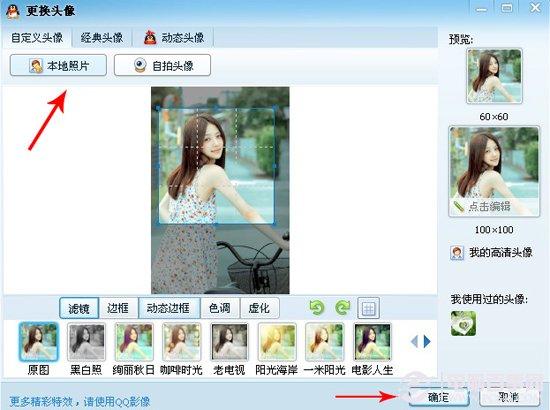Click the 60×60 preview thumbnail
The image size is (550, 410).
(494, 76)
